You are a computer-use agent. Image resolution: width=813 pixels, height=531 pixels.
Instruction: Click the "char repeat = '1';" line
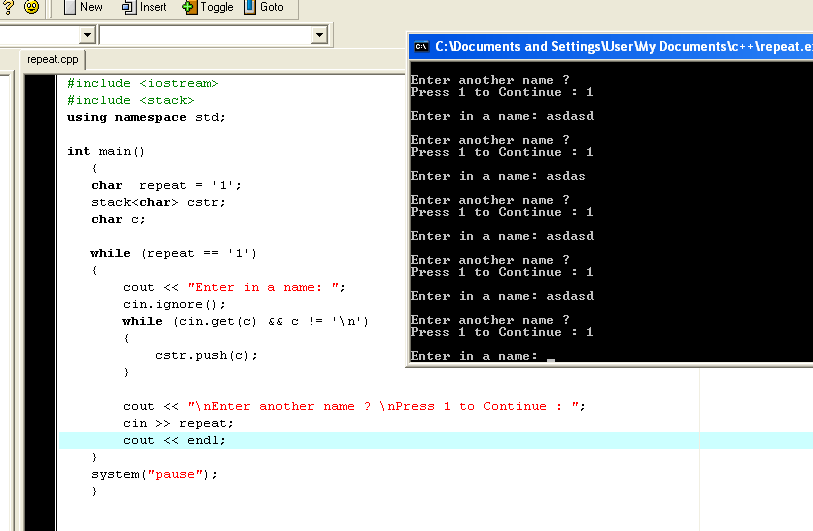166,186
